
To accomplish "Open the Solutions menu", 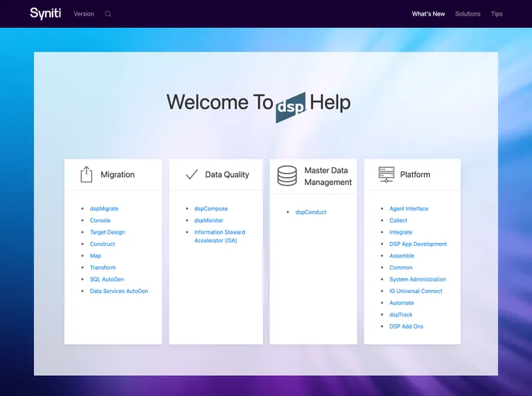I will point(467,14).
